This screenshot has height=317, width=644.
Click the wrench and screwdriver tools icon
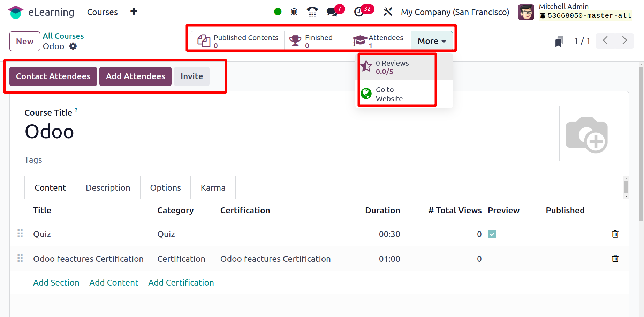tap(388, 12)
